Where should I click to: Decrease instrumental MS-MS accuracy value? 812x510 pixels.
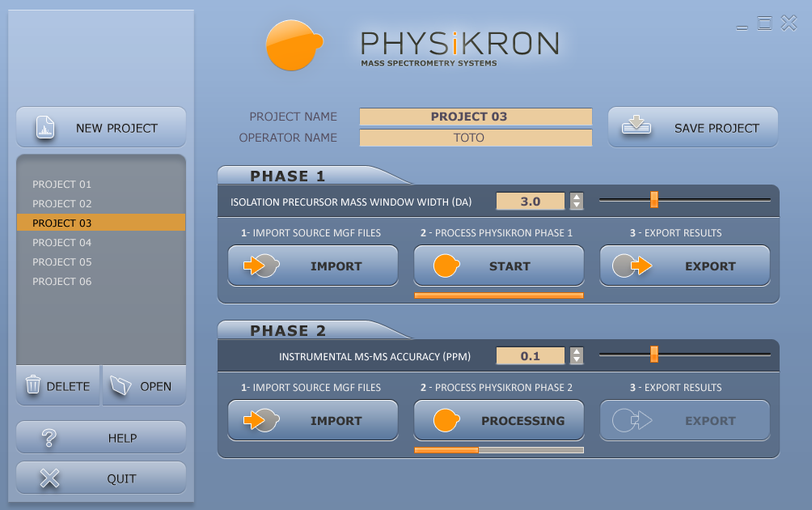tap(577, 360)
